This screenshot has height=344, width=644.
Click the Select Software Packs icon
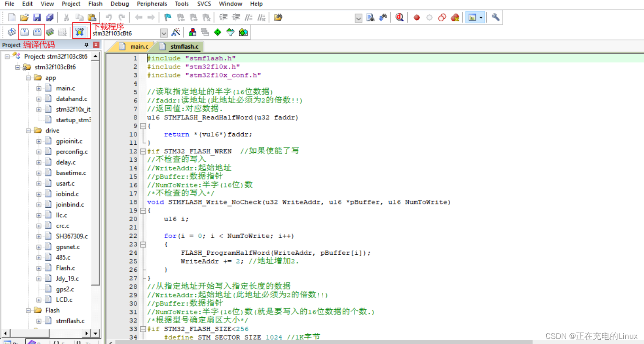click(x=230, y=32)
